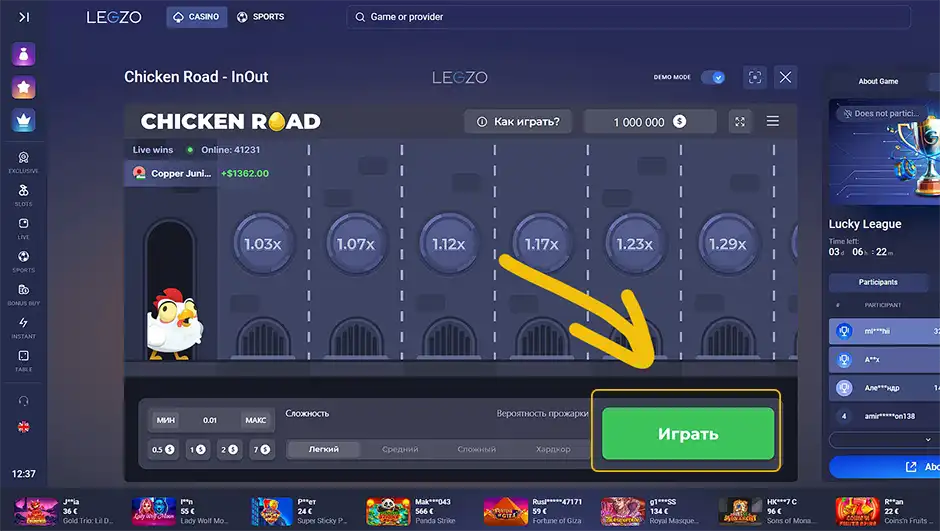Enter theater view with the frame icon
Image resolution: width=940 pixels, height=531 pixels.
(x=755, y=77)
